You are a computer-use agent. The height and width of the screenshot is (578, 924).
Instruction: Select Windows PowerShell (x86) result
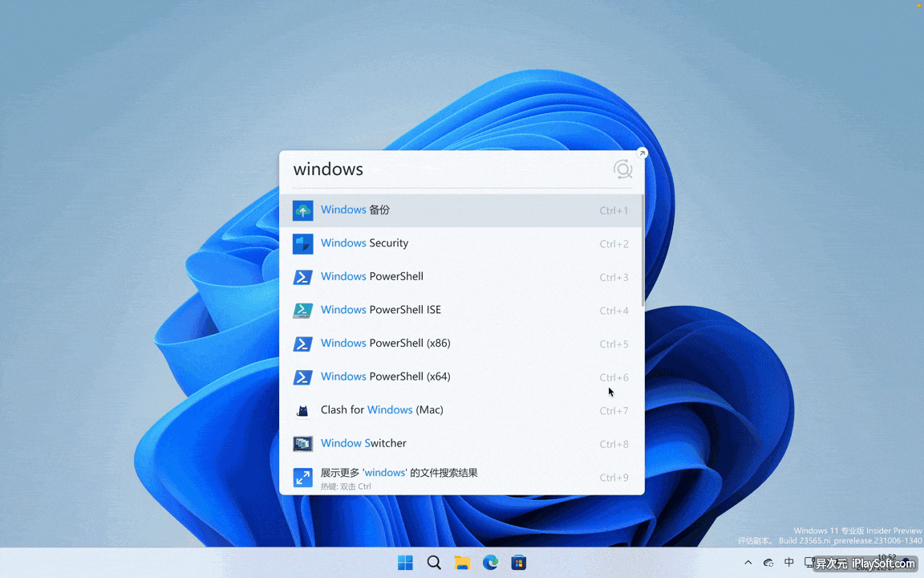point(461,344)
